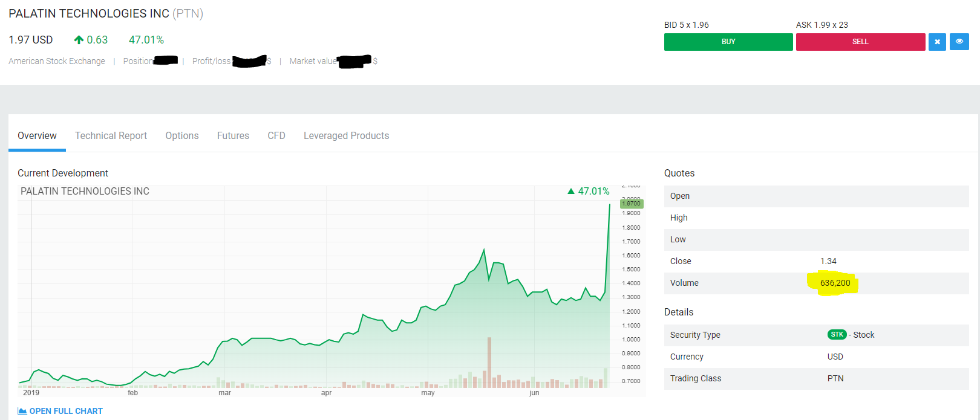Click the green triangle beside the chart's 47.01%
The image size is (980, 420).
[570, 192]
